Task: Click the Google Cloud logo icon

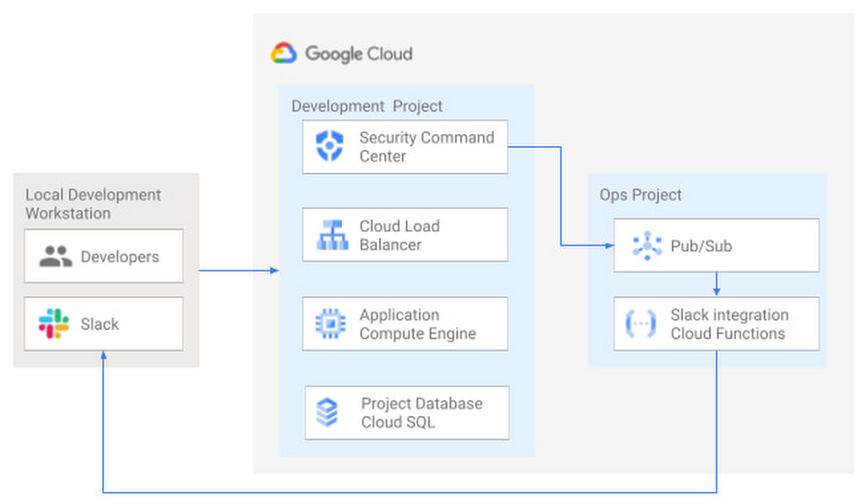Action: pos(284,54)
